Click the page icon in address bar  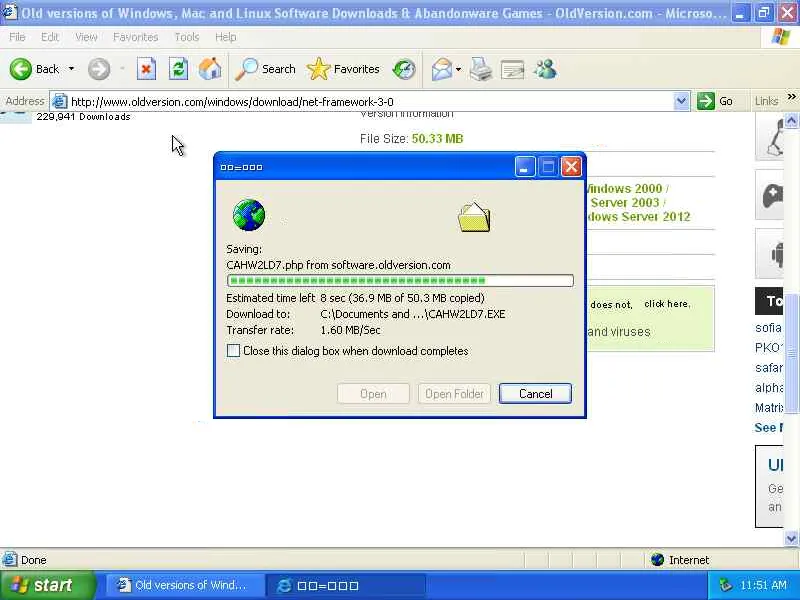59,101
